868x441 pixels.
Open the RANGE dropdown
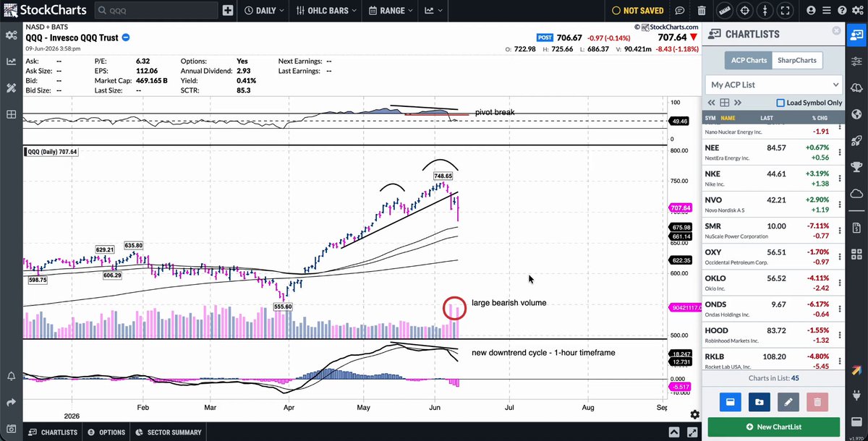[x=391, y=11]
